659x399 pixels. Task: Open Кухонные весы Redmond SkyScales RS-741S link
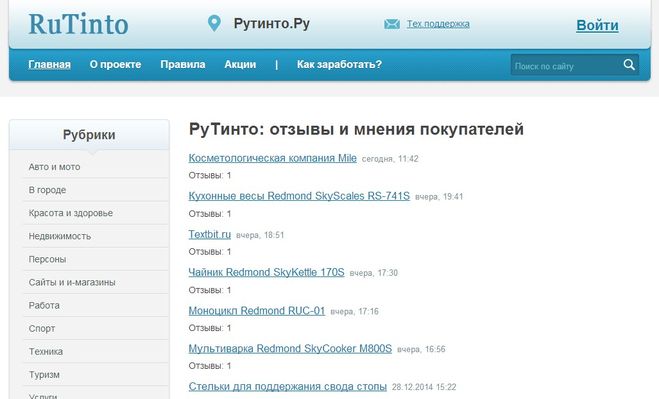[x=299, y=196]
